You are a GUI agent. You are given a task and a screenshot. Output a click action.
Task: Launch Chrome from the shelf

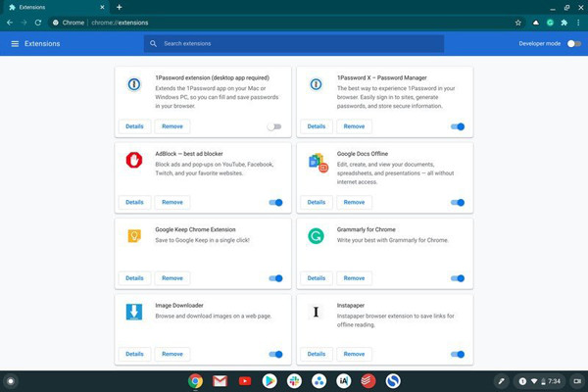[195, 381]
